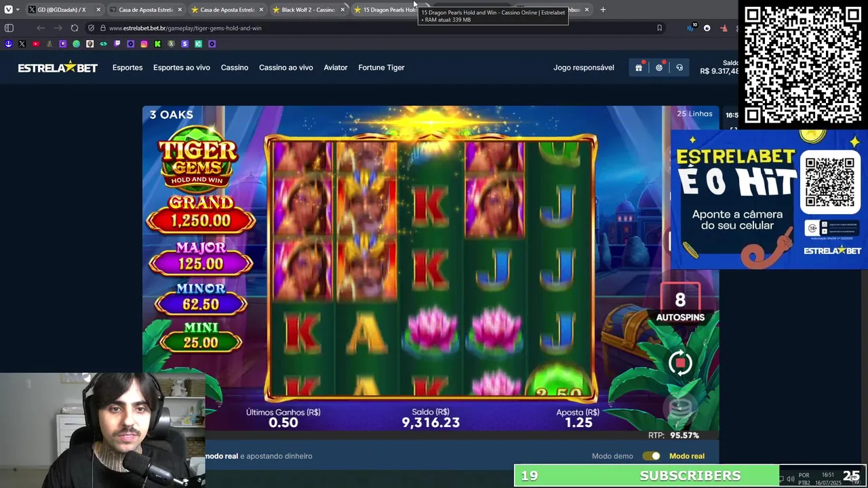Open the extension icon with badge 10
The image size is (868, 488).
(691, 28)
